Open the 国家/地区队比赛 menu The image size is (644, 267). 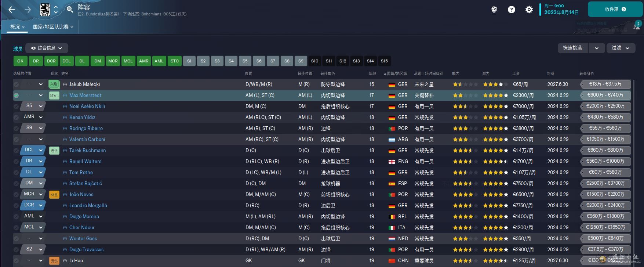point(53,27)
